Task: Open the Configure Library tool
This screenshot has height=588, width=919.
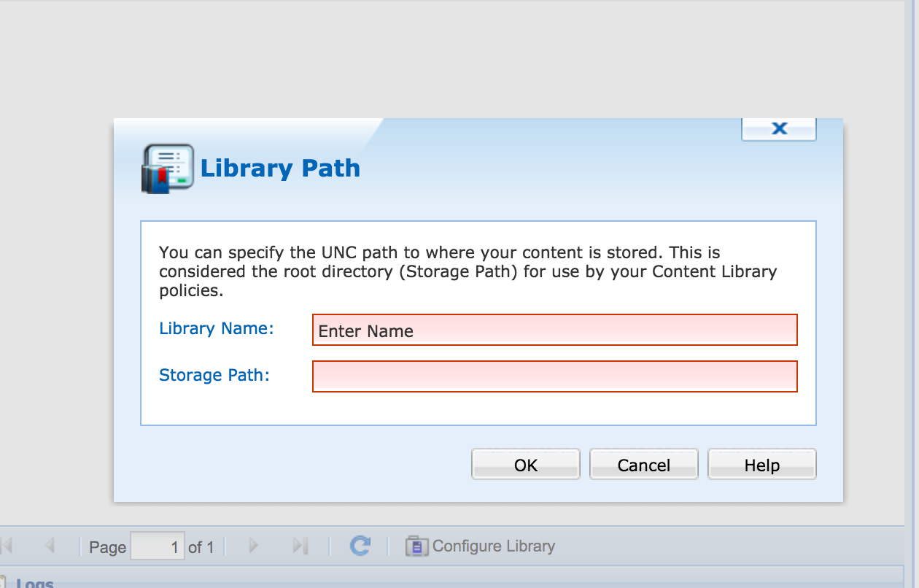Action: (x=481, y=546)
